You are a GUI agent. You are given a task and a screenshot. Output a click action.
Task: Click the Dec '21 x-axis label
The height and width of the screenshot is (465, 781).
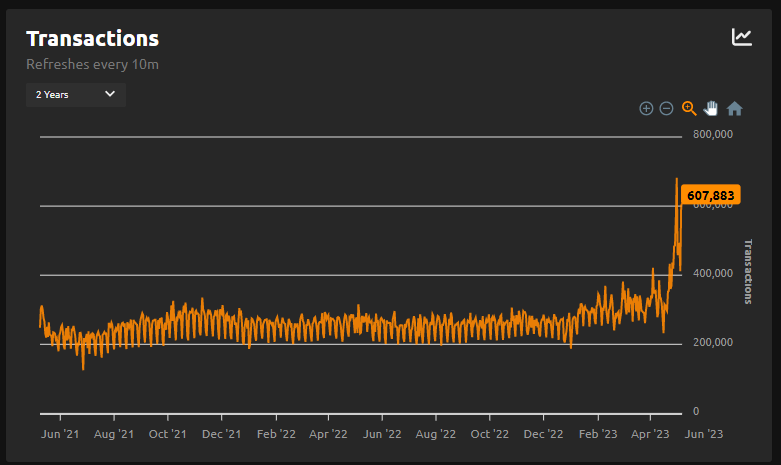222,434
